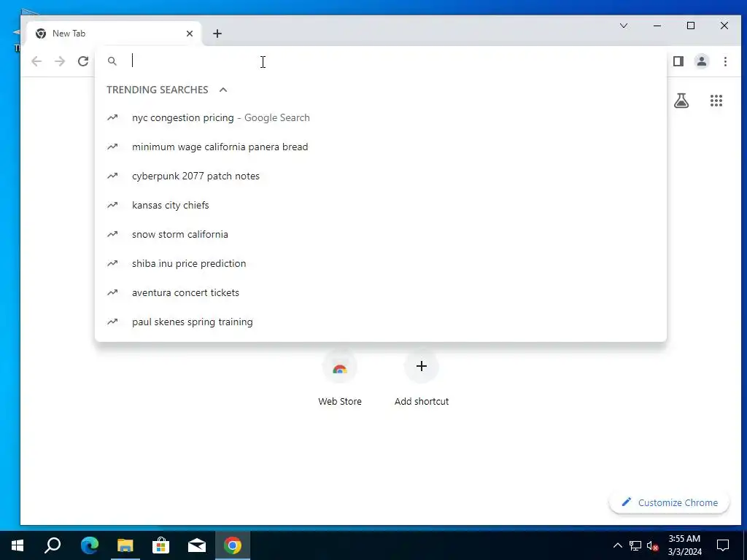The height and width of the screenshot is (560, 747).
Task: Open Customize Chrome
Action: (670, 502)
